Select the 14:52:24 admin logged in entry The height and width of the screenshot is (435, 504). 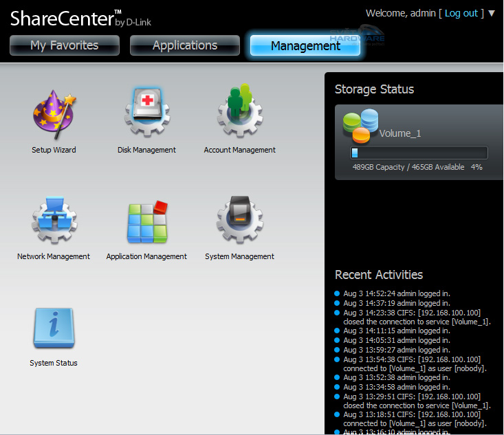click(x=397, y=293)
